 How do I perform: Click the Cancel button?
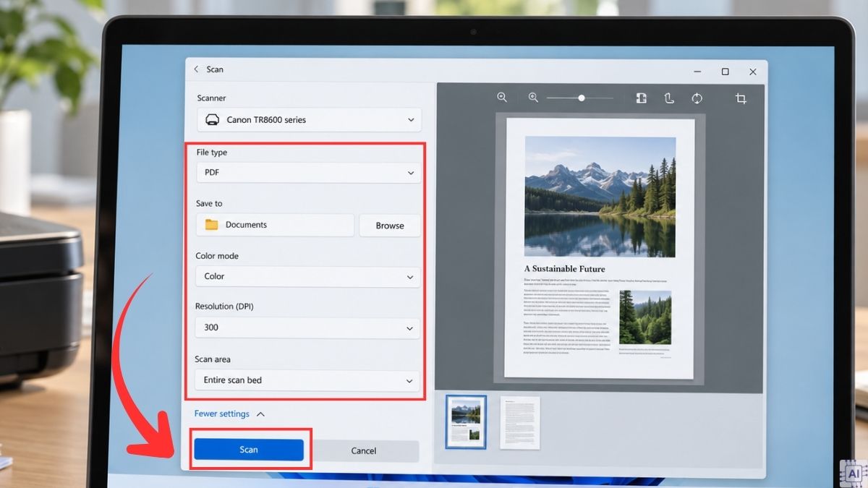pyautogui.click(x=363, y=451)
